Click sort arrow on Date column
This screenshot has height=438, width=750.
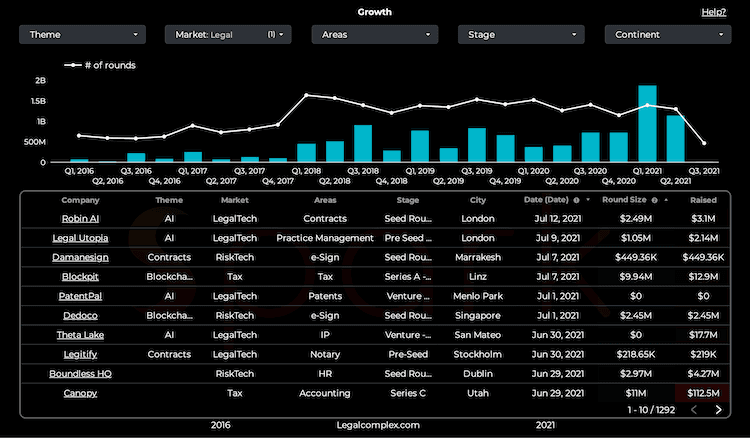(x=588, y=200)
